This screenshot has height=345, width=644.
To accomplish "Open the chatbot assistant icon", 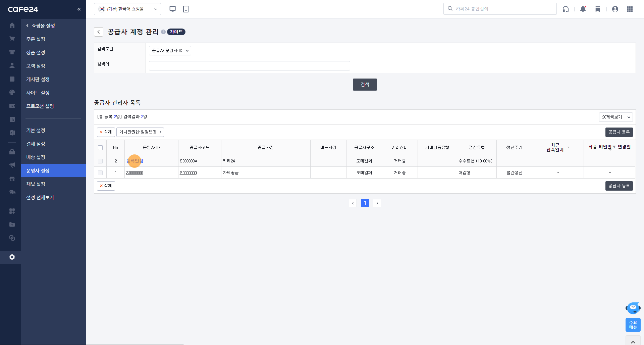I will coord(633,308).
